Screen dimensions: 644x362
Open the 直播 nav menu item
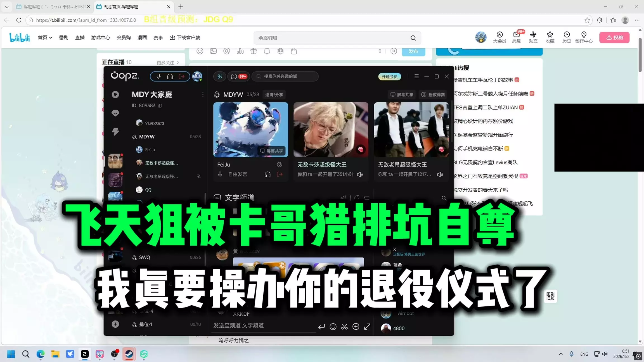pos(80,37)
